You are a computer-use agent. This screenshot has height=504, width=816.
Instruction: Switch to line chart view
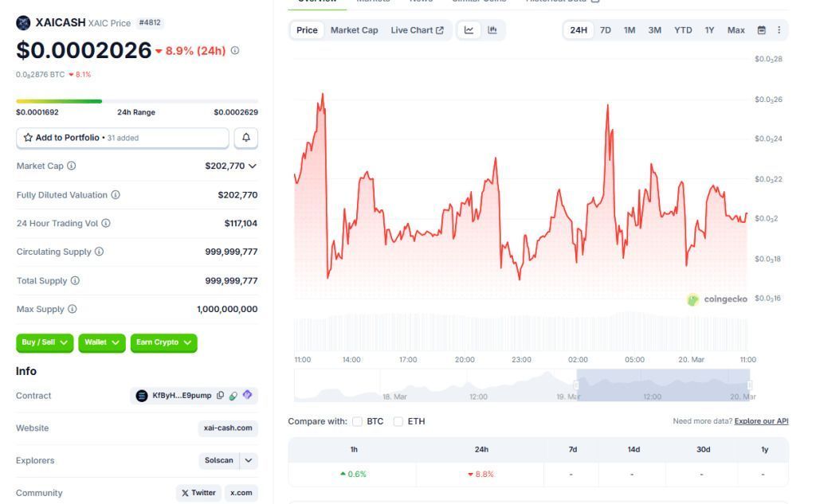(x=469, y=30)
